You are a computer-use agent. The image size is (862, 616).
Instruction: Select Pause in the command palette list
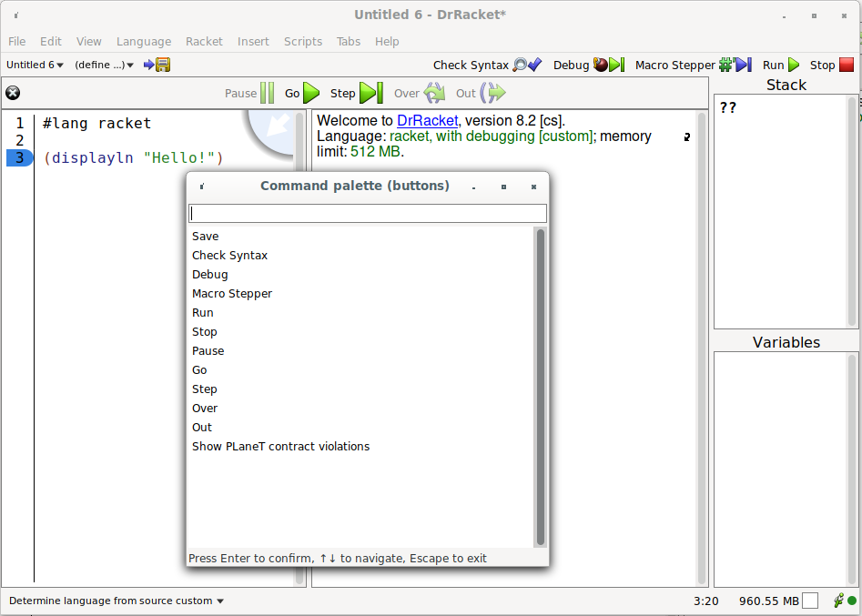360,351
